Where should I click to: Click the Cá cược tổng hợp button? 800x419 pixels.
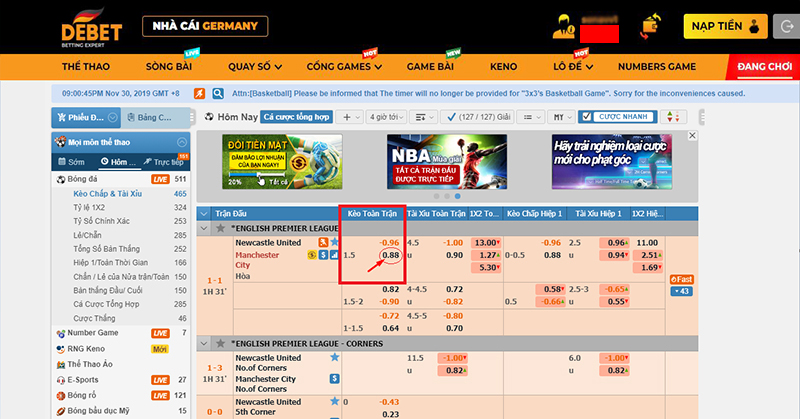tap(296, 117)
